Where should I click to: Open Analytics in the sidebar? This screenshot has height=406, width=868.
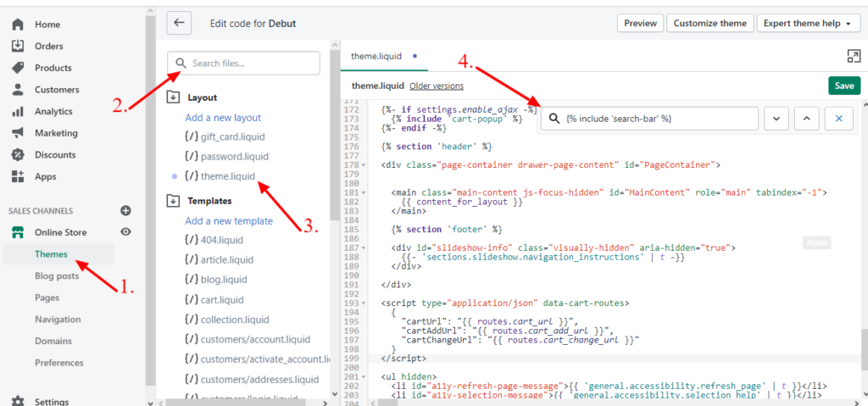coord(53,111)
